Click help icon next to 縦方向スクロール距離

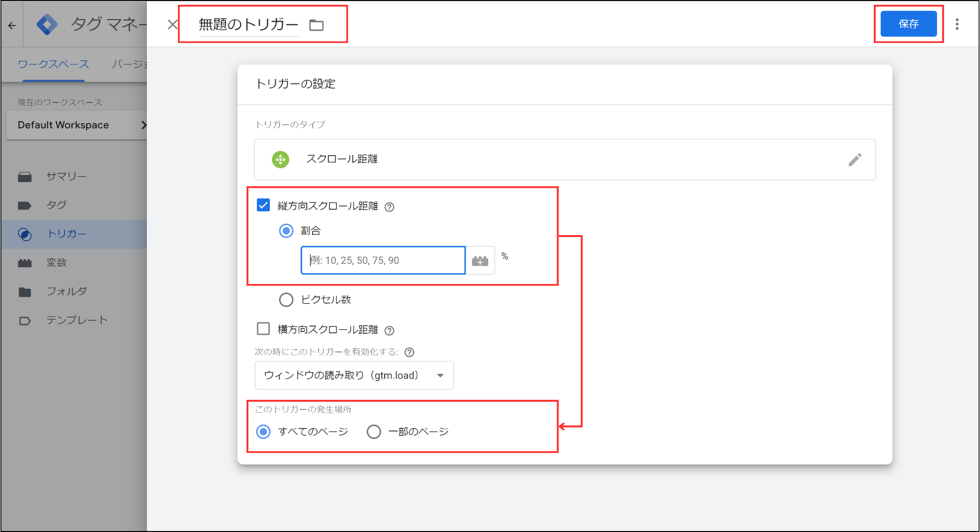point(390,207)
